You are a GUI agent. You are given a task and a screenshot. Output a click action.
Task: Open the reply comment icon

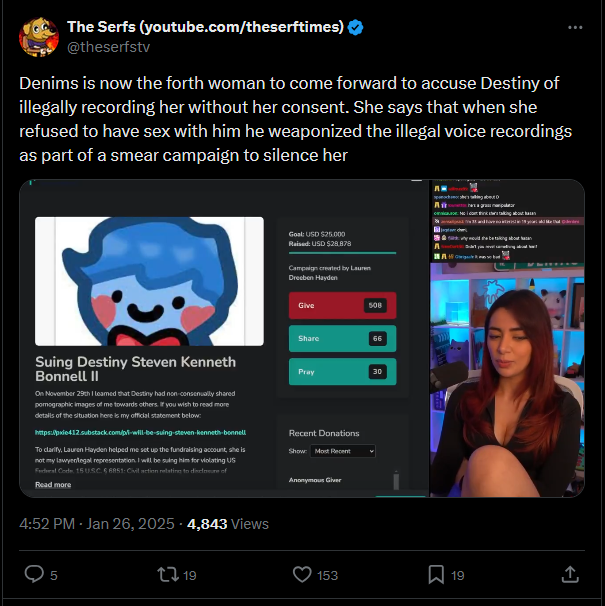(x=34, y=574)
